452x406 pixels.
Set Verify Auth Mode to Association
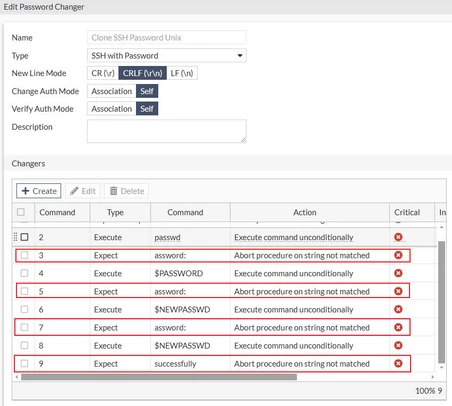point(112,109)
